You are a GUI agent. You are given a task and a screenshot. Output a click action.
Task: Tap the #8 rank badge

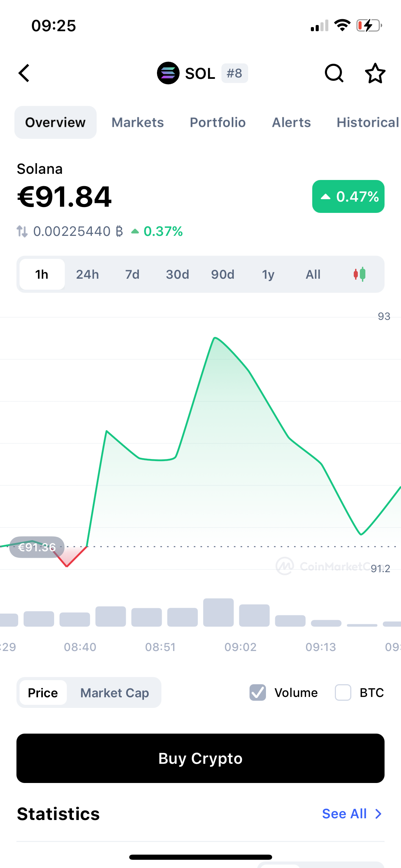234,73
